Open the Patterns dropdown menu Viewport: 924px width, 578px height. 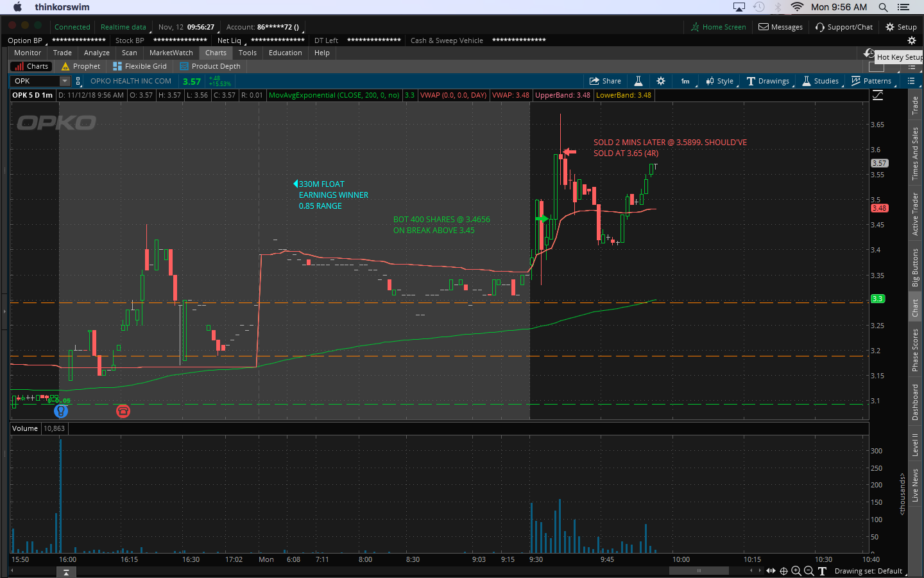click(x=871, y=81)
